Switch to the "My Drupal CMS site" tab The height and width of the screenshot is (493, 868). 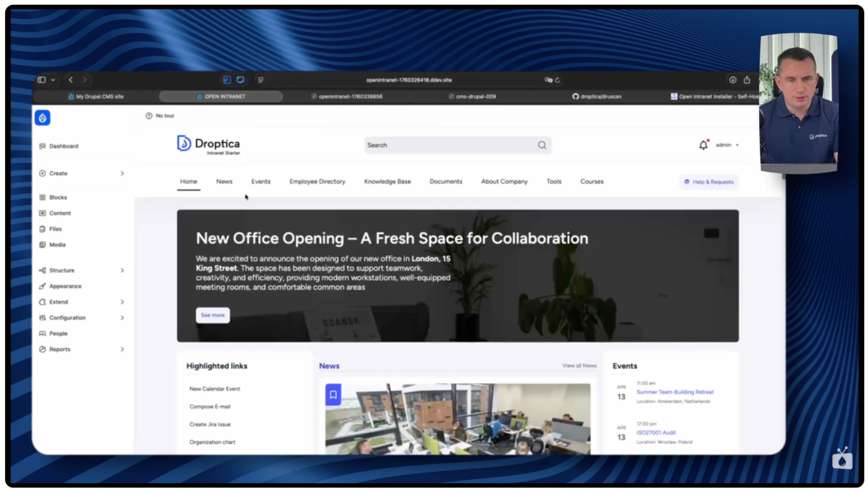[x=96, y=96]
